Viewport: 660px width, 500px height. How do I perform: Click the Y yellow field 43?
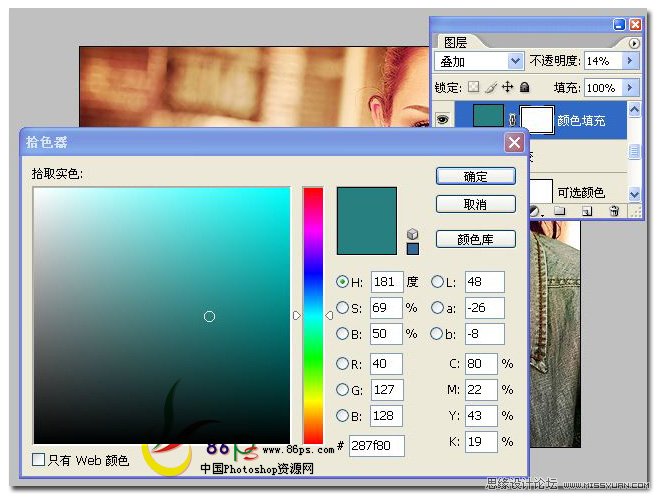pyautogui.click(x=482, y=416)
